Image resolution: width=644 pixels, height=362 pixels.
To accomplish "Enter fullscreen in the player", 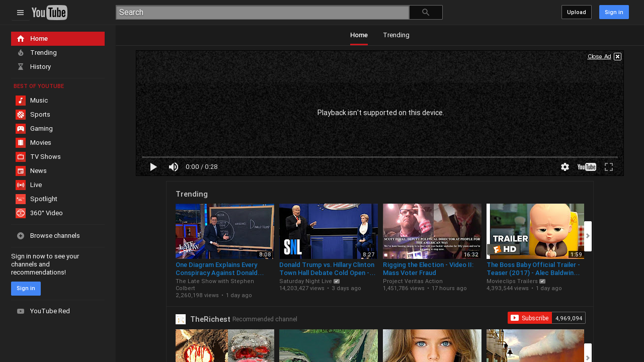I will (x=609, y=167).
